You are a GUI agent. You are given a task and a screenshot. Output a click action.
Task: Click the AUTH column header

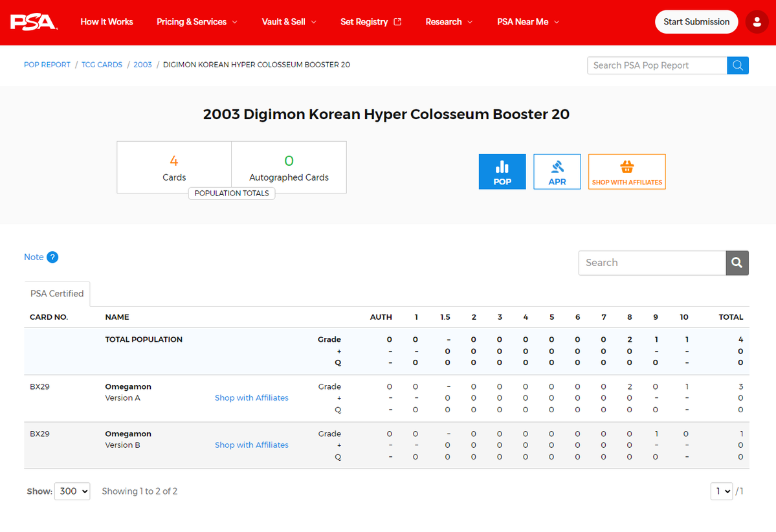pos(381,317)
